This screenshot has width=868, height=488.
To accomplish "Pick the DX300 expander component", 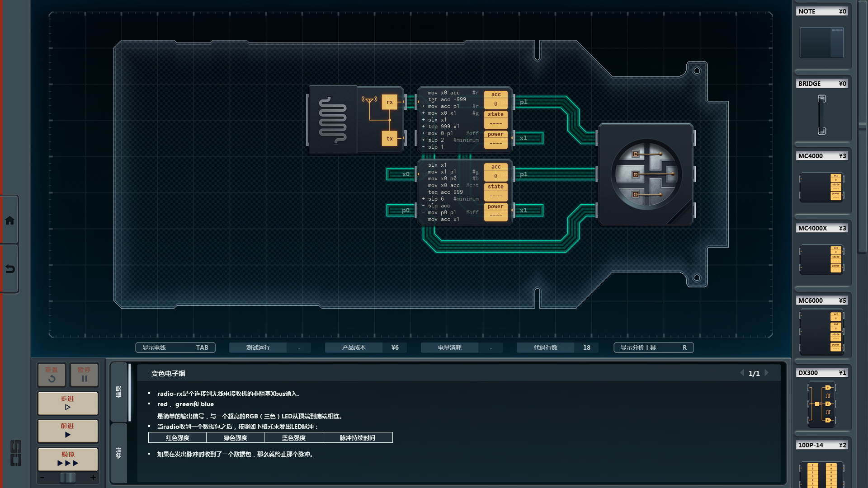I will pyautogui.click(x=821, y=404).
